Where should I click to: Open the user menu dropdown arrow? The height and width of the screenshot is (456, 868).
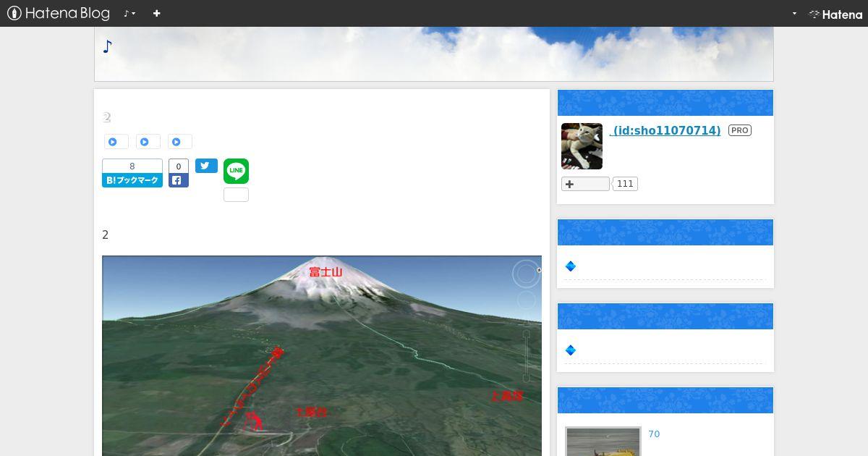pos(794,13)
